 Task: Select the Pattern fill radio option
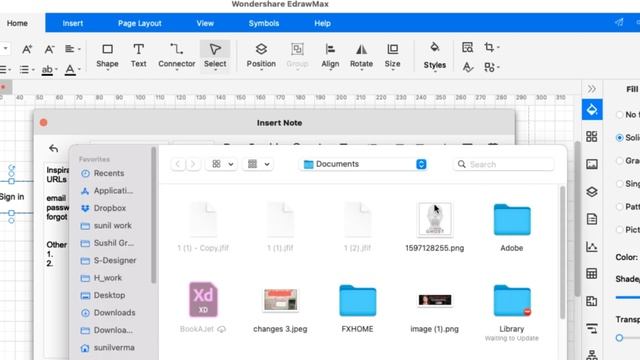[620, 207]
